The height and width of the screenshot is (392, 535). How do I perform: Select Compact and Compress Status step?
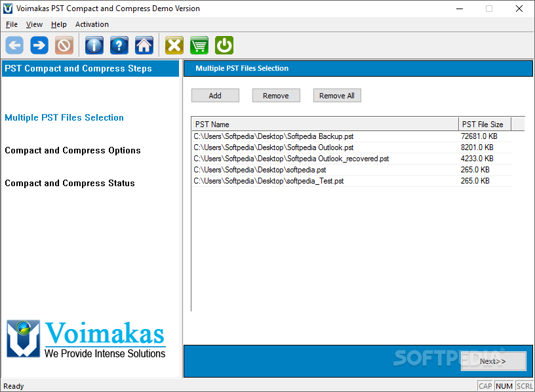69,183
